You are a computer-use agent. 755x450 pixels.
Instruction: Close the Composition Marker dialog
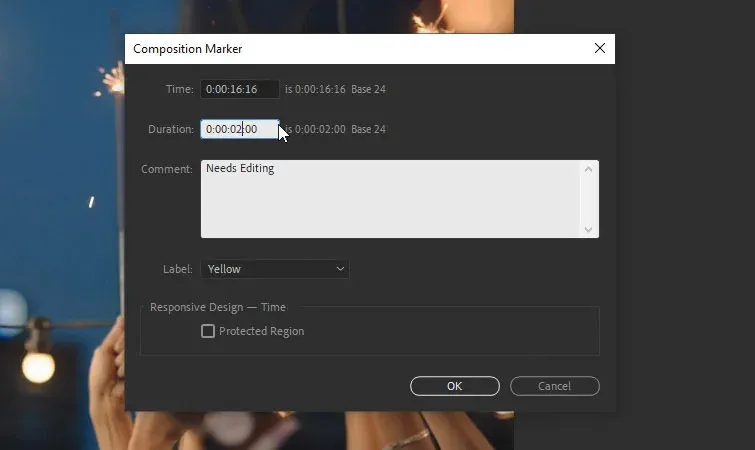tap(599, 48)
